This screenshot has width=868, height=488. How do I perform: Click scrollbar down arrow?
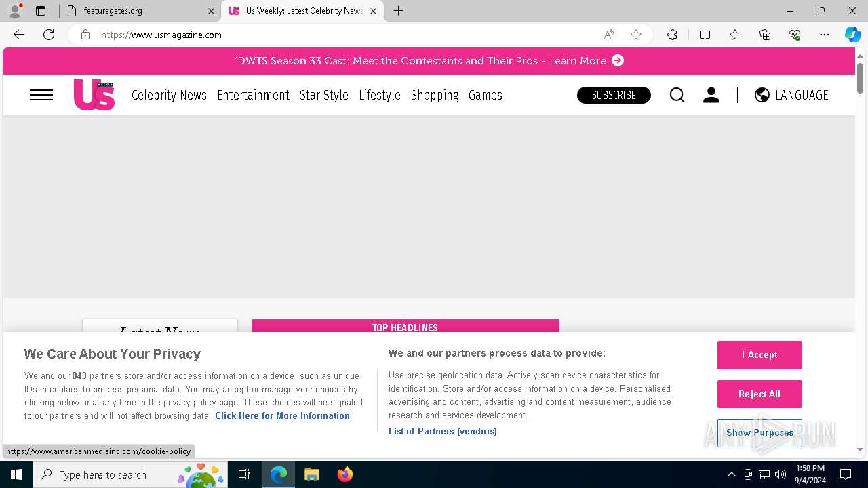(860, 449)
